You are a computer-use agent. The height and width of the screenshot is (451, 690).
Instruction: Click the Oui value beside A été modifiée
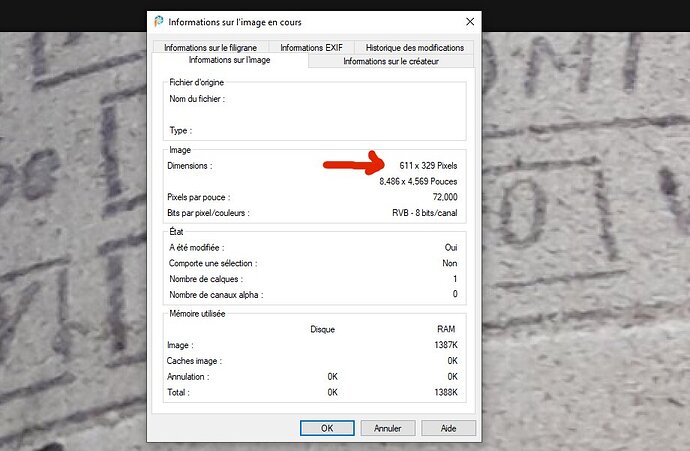point(450,247)
